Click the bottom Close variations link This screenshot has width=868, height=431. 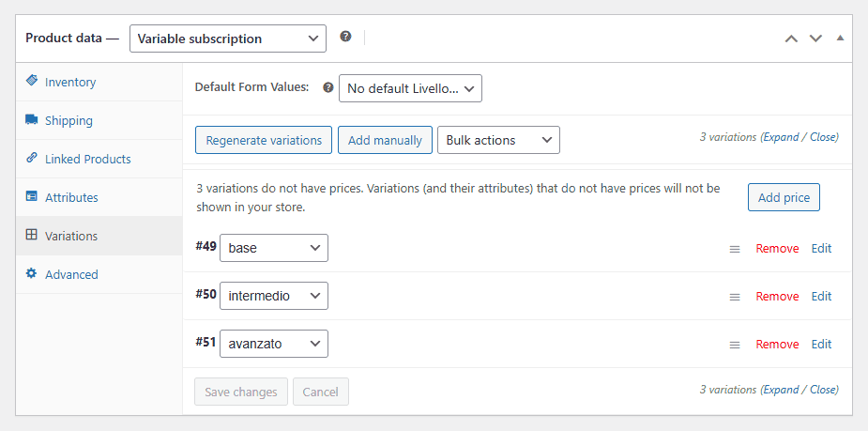[823, 390]
